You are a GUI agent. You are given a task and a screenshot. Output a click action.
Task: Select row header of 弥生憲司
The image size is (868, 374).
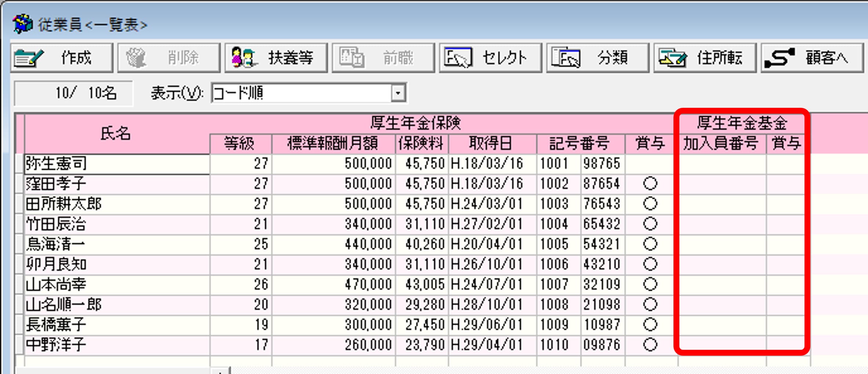20,164
